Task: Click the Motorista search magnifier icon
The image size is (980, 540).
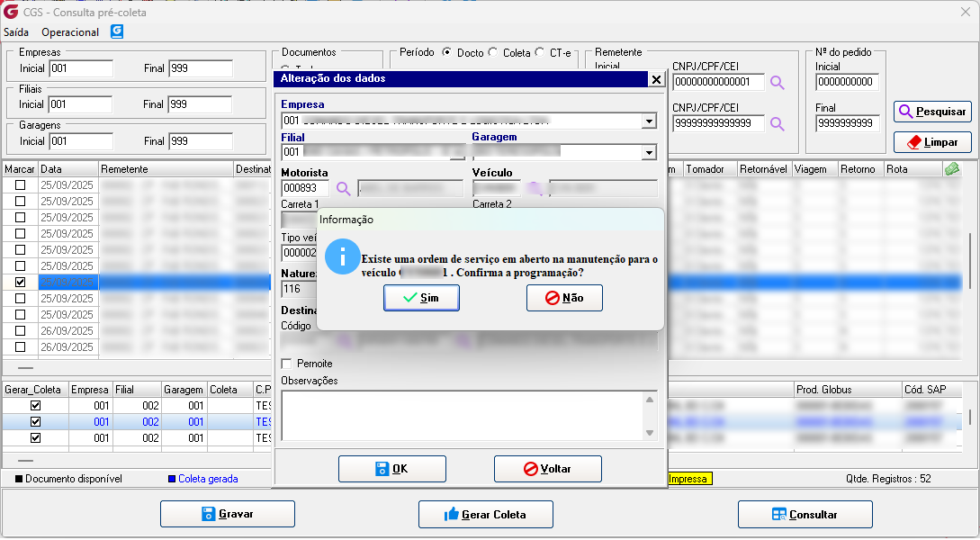Action: coord(343,188)
